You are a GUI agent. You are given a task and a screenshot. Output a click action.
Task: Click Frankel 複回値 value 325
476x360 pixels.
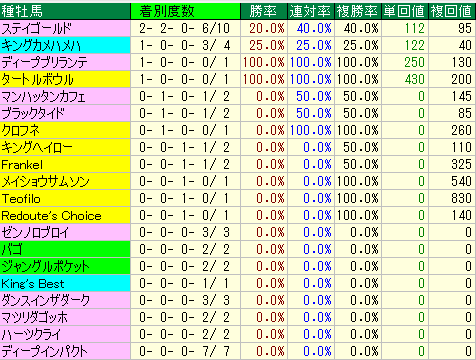pos(462,164)
